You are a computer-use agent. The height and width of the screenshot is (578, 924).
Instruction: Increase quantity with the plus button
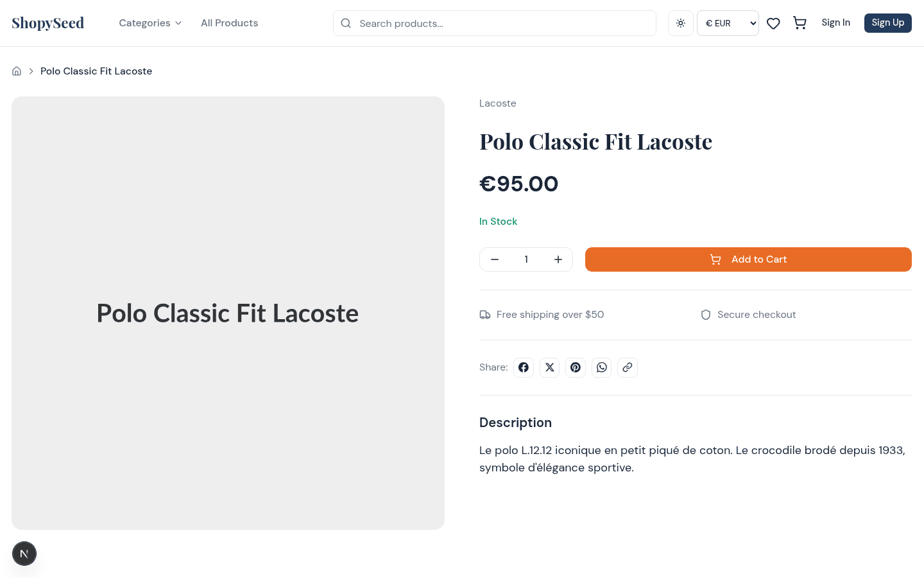tap(558, 259)
